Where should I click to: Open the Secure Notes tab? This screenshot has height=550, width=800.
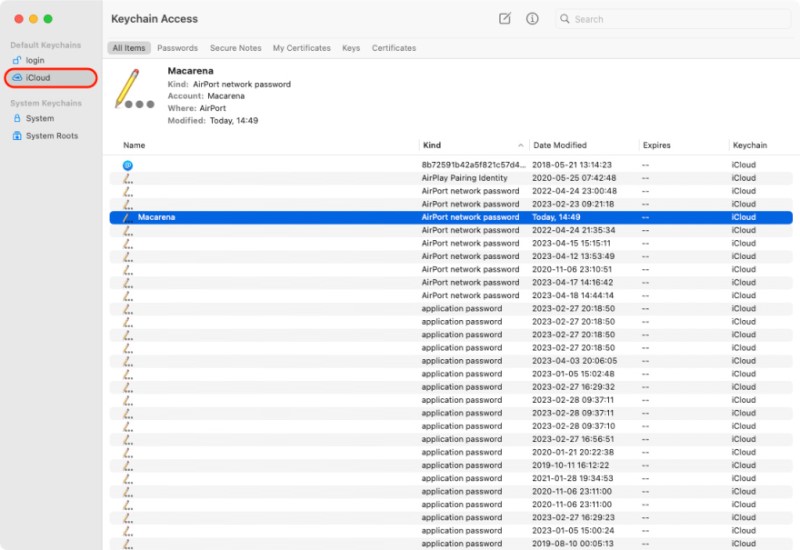[235, 48]
